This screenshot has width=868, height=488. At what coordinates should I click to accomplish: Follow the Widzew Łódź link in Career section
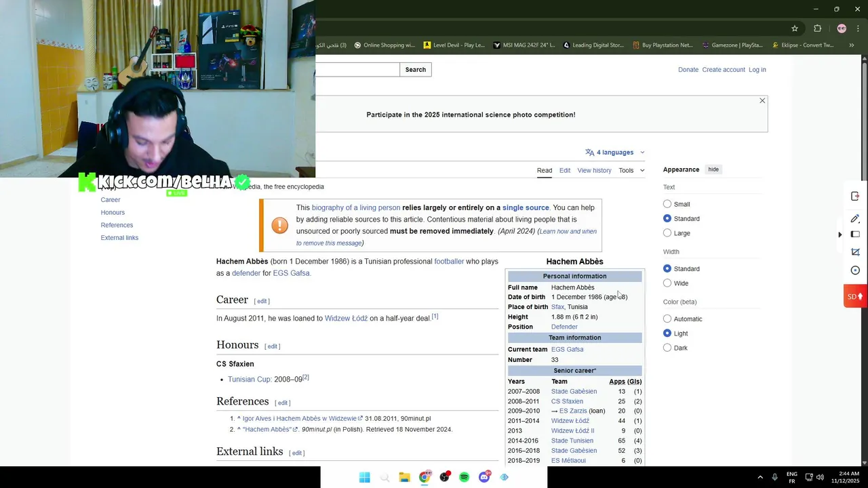point(346,319)
